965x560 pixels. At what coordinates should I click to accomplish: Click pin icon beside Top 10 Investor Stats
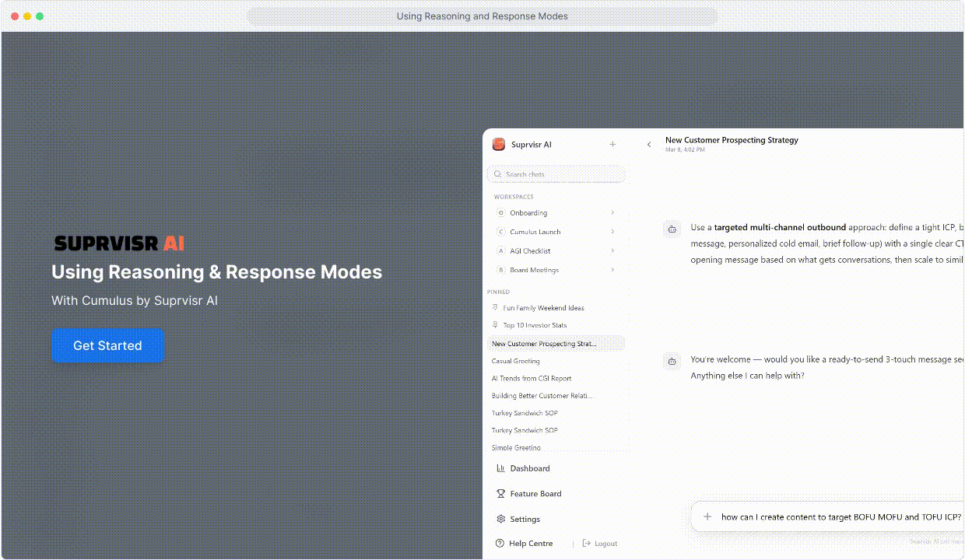[x=496, y=325]
